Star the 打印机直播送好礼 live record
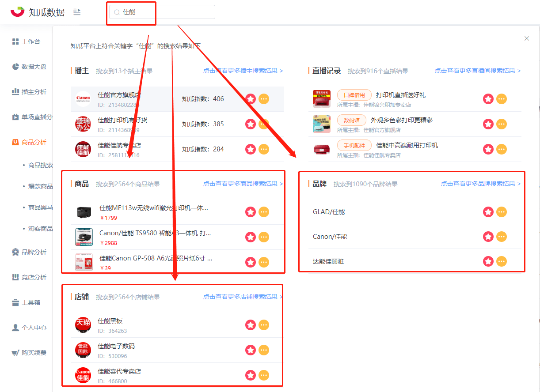Image resolution: width=540 pixels, height=392 pixels. (488, 99)
